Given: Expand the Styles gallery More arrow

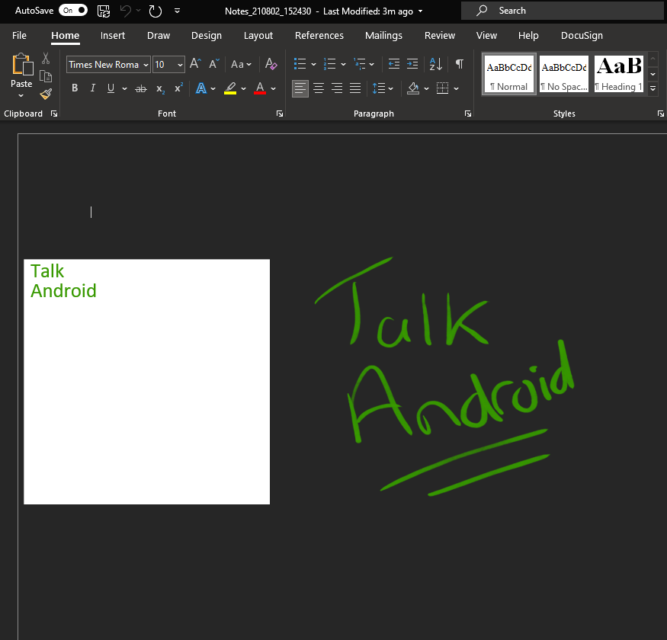Looking at the screenshot, I should coord(653,89).
